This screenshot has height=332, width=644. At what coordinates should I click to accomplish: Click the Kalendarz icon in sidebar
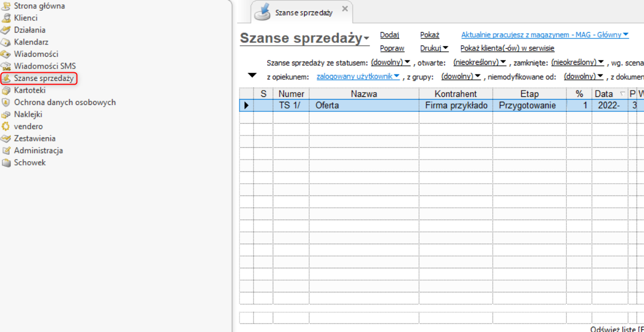(x=6, y=42)
